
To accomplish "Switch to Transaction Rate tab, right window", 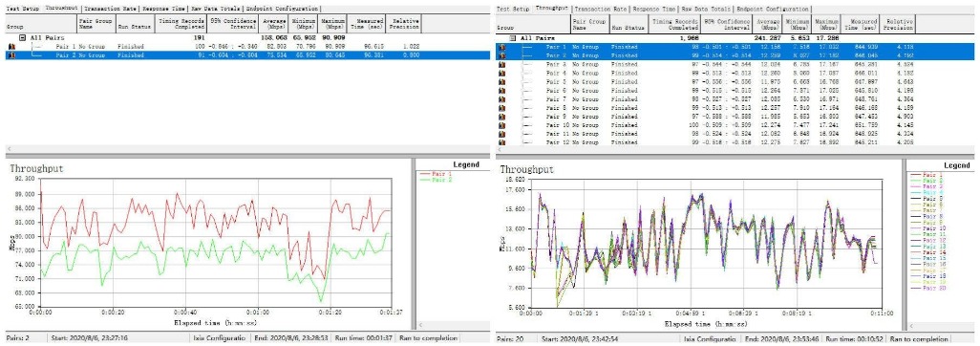I will click(601, 10).
